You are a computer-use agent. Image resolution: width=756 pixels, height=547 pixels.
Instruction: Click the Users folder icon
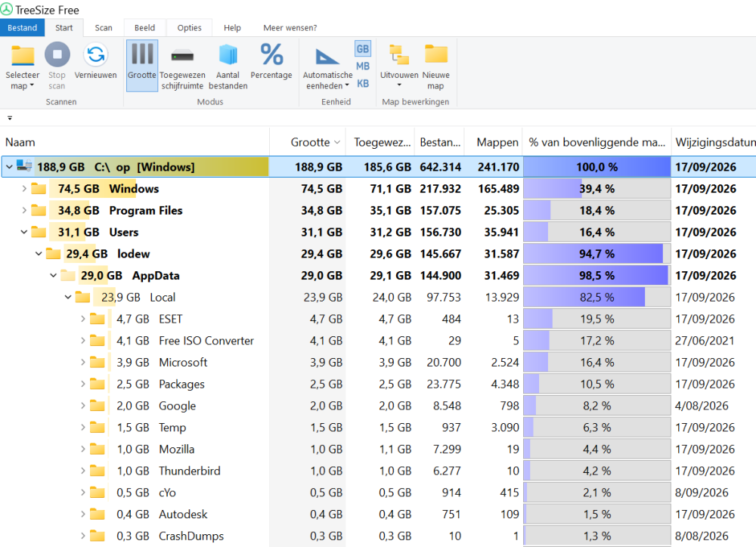(39, 231)
